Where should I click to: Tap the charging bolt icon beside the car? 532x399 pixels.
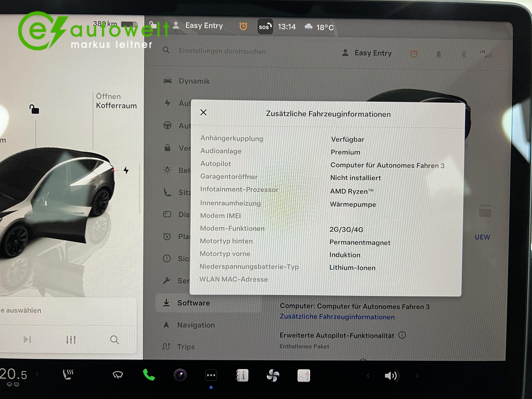click(126, 170)
